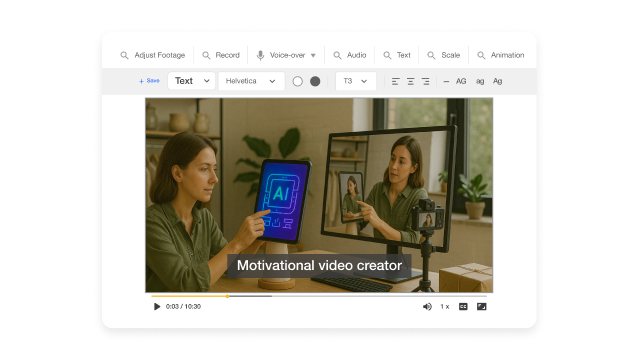Image resolution: width=640 pixels, height=360 pixels.
Task: Click the 0:03 / 10:30 time display
Action: pos(183,307)
